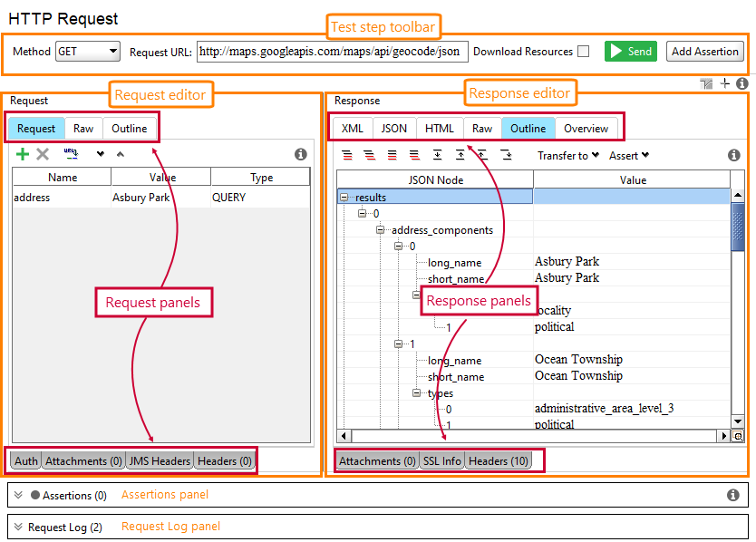Open the HTML response tab
The height and width of the screenshot is (542, 756).
click(440, 129)
